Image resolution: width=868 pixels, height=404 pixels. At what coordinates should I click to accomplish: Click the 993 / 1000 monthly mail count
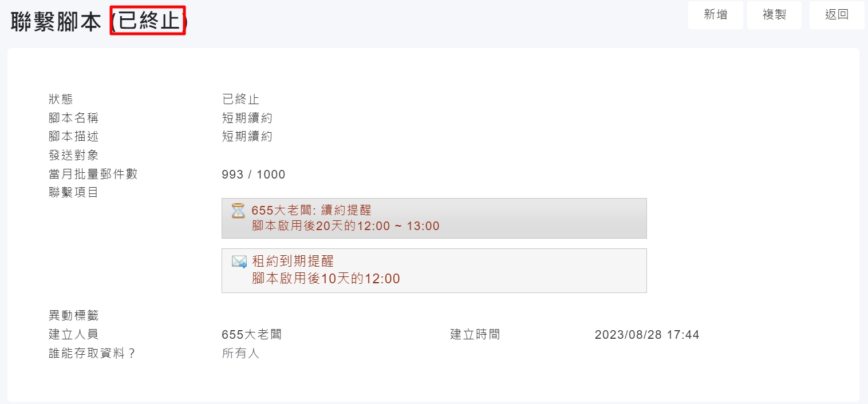click(253, 175)
